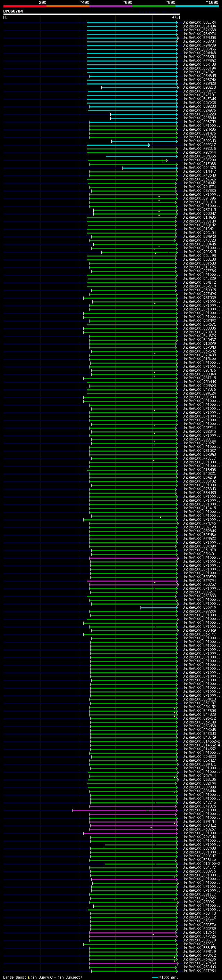Select the UniRef100_A5GFT3 label
222x980 pixels.
click(x=199, y=913)
